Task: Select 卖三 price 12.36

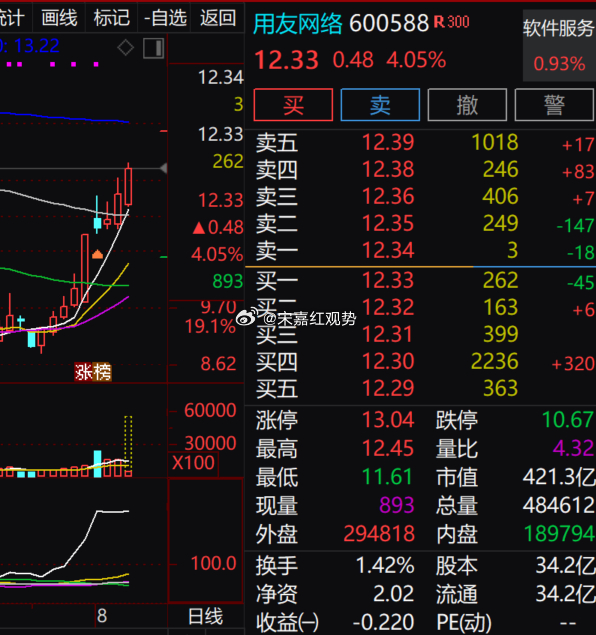Action: (x=388, y=196)
